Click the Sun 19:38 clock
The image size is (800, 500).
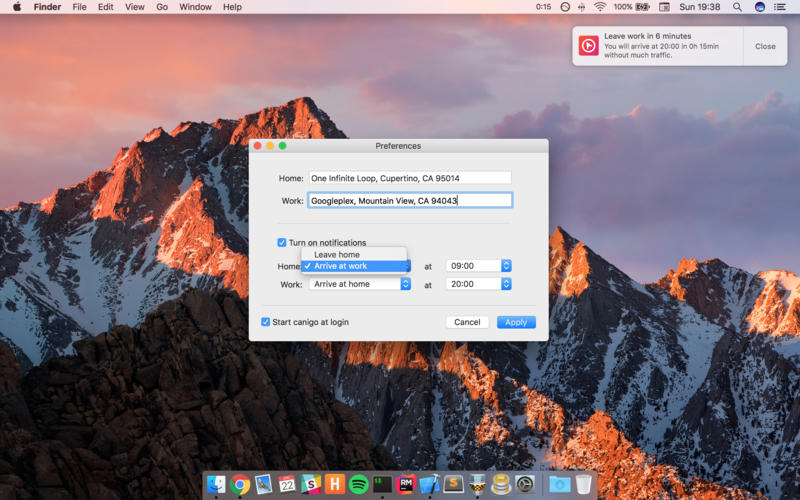pos(699,7)
